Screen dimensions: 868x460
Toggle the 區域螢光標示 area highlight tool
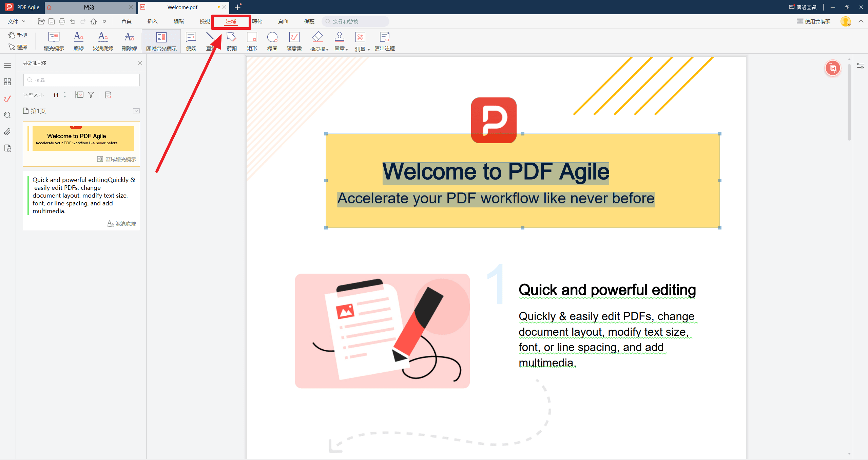pos(161,41)
